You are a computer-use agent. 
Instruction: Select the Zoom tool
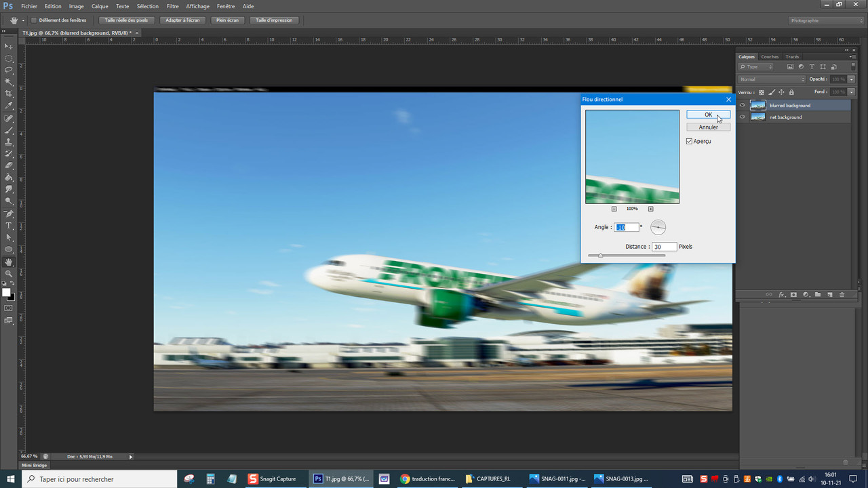point(9,274)
